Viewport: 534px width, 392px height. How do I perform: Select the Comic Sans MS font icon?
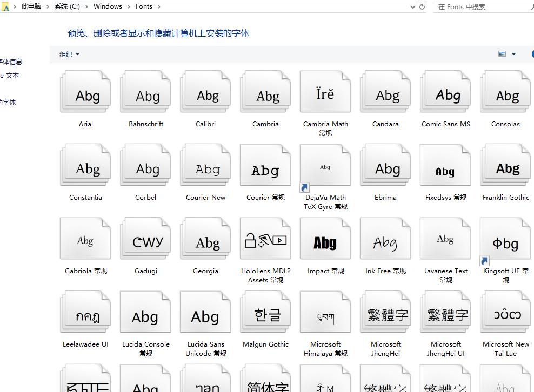(x=445, y=91)
